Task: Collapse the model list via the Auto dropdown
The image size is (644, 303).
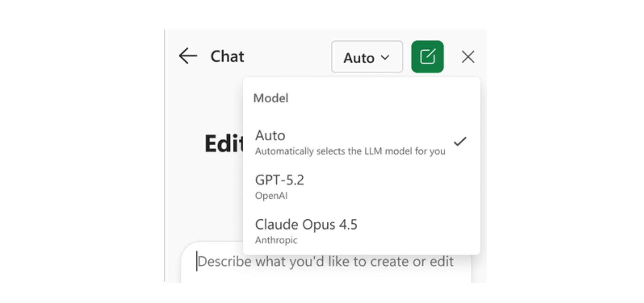Action: coord(366,57)
